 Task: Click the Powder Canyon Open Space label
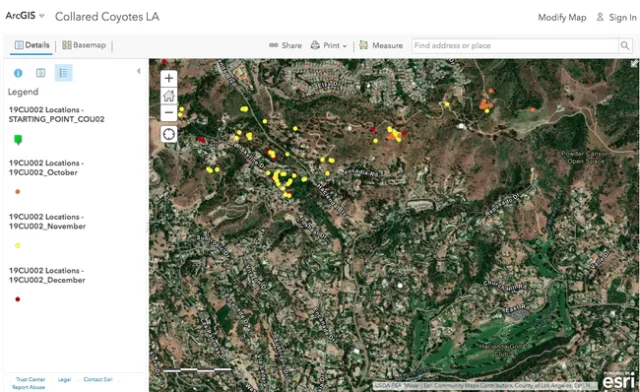[586, 158]
